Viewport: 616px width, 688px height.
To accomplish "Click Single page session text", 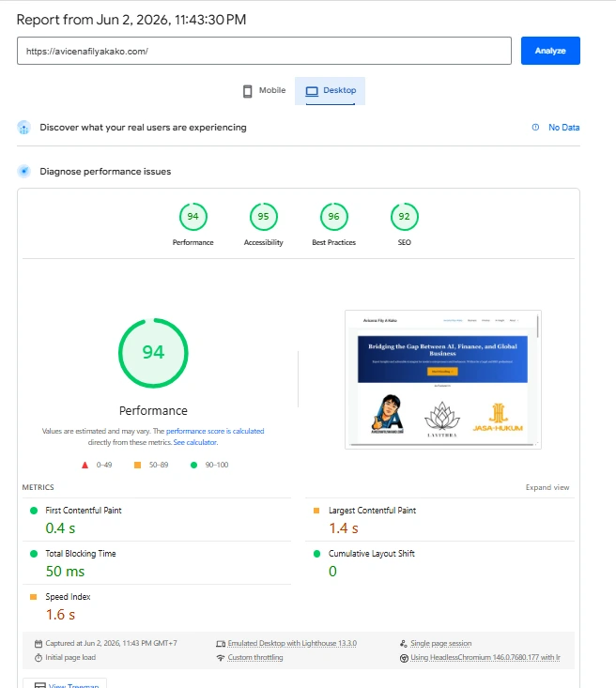I will tap(440, 643).
